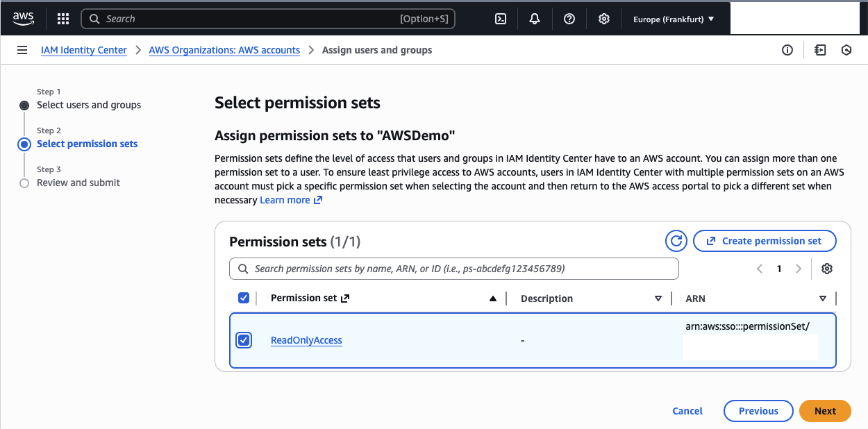Viewport: 868px width, 429px height.
Task: Uncheck the ReadOnlyAccess permission set
Action: click(244, 340)
